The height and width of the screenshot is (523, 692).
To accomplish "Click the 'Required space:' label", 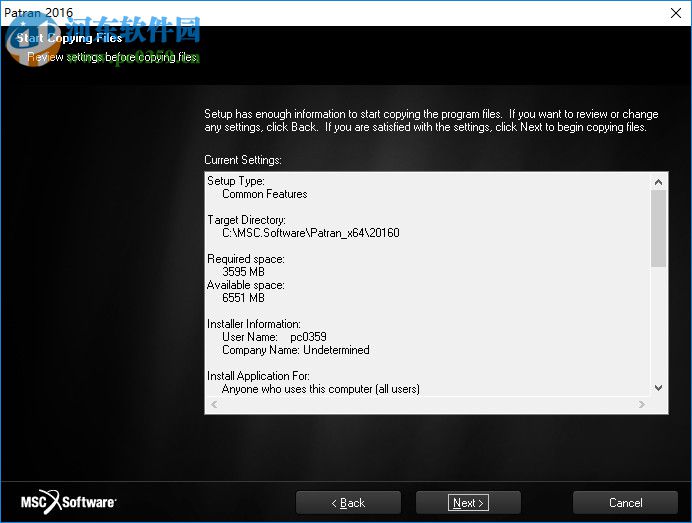I will pos(246,259).
